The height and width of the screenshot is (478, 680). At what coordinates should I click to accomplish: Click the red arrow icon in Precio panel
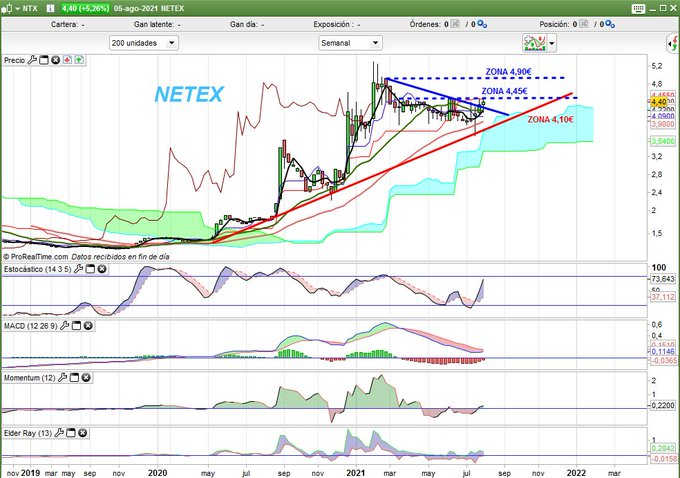pyautogui.click(x=67, y=60)
